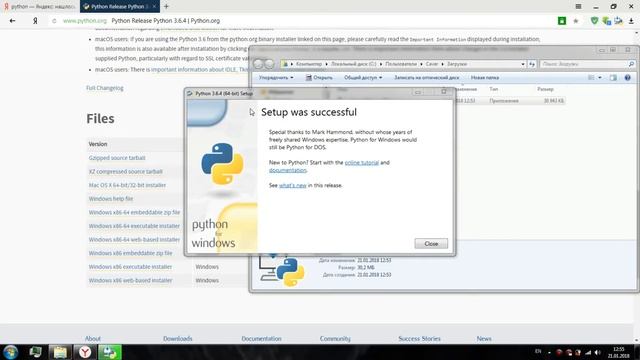Image resolution: width=640 pixels, height=360 pixels.
Task: Open the monitor app on taskbar
Action: pos(36,352)
